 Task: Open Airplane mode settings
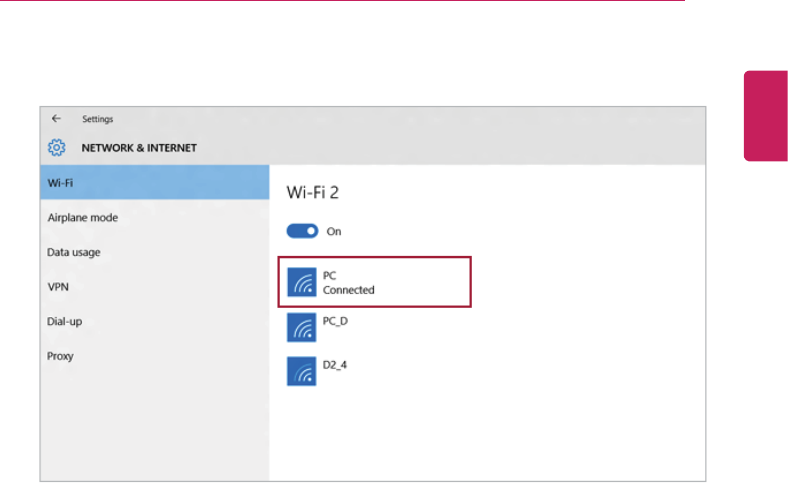click(82, 218)
